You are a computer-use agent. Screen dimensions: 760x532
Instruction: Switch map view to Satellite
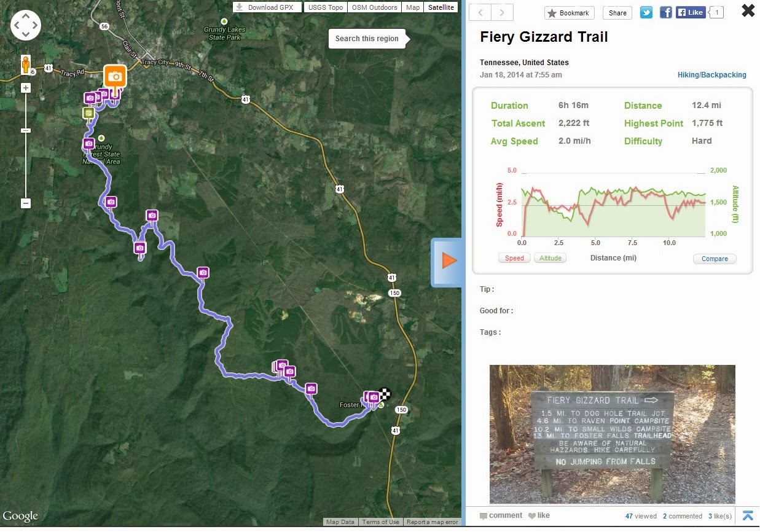click(441, 7)
